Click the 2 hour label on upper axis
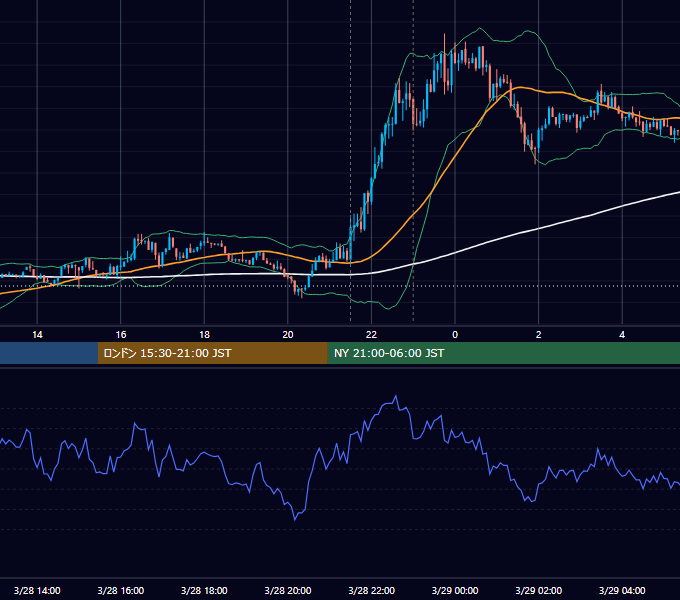The height and width of the screenshot is (600, 680). (x=539, y=335)
